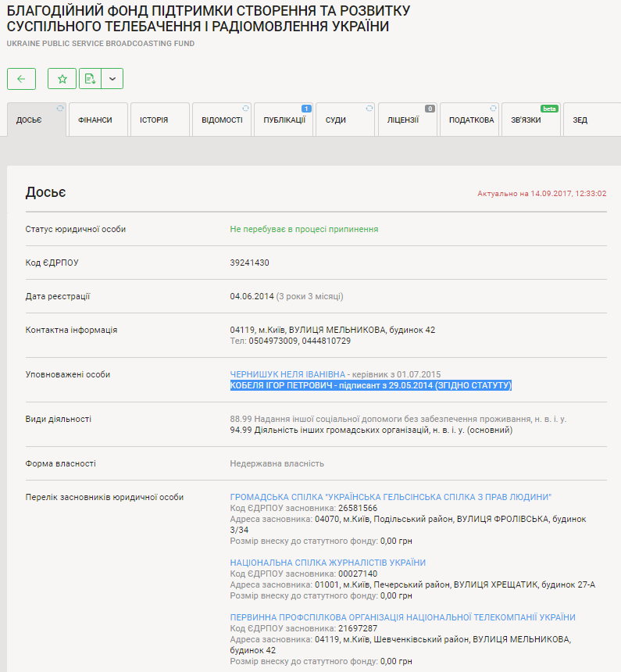Click refresh icon on ДОСЬЄ tab
Viewport: 621px width, 672px height.
point(60,109)
